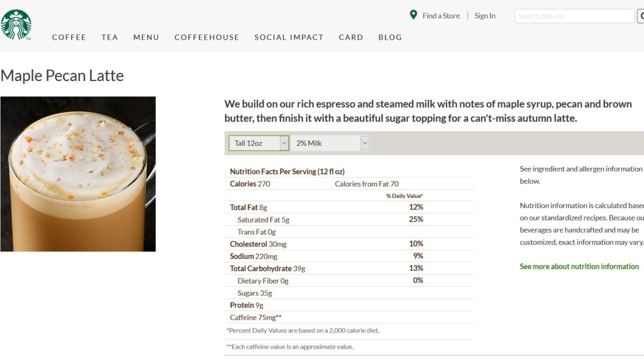Click the green store locator pin icon

click(x=413, y=15)
